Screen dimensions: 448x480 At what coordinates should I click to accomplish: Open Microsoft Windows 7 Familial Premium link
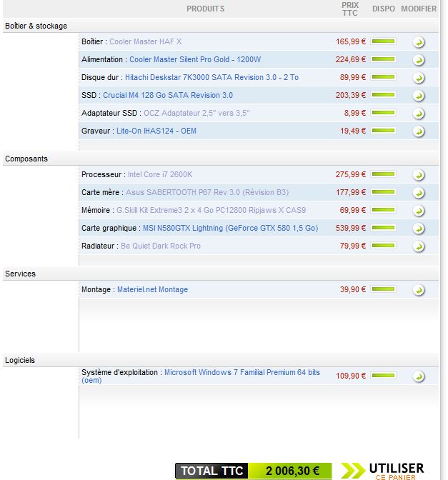point(242,372)
